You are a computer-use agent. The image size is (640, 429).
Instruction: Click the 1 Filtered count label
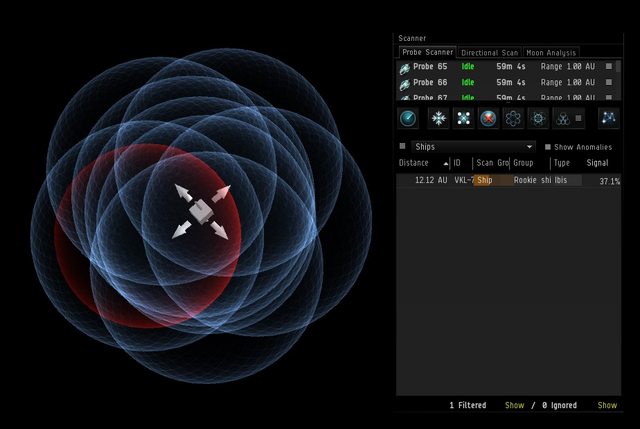[x=468, y=405]
